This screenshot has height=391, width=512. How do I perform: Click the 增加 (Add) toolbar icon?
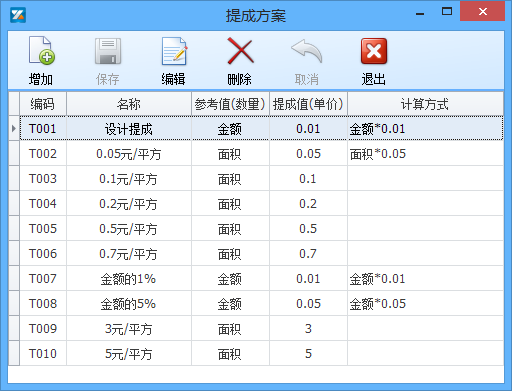tap(41, 51)
